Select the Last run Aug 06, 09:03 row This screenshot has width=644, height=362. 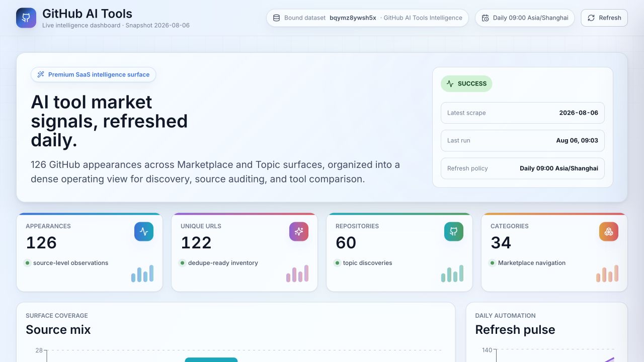523,141
